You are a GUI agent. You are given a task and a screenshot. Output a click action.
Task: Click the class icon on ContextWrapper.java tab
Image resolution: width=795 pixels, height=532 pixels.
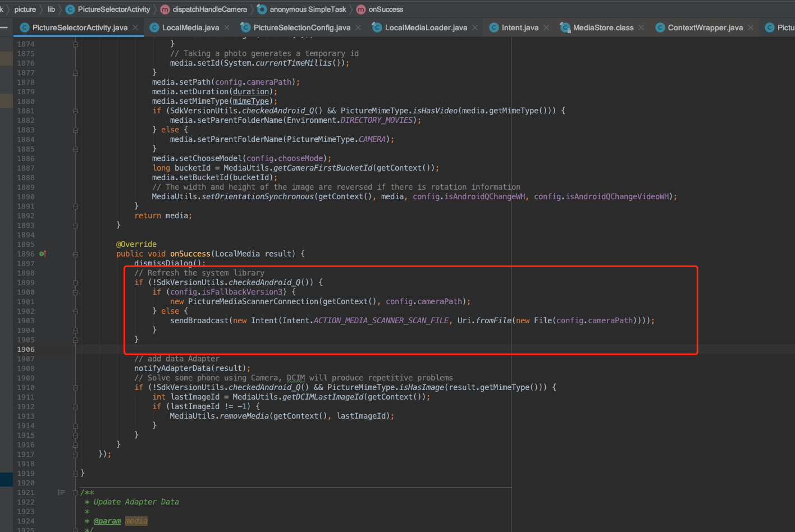tap(660, 26)
